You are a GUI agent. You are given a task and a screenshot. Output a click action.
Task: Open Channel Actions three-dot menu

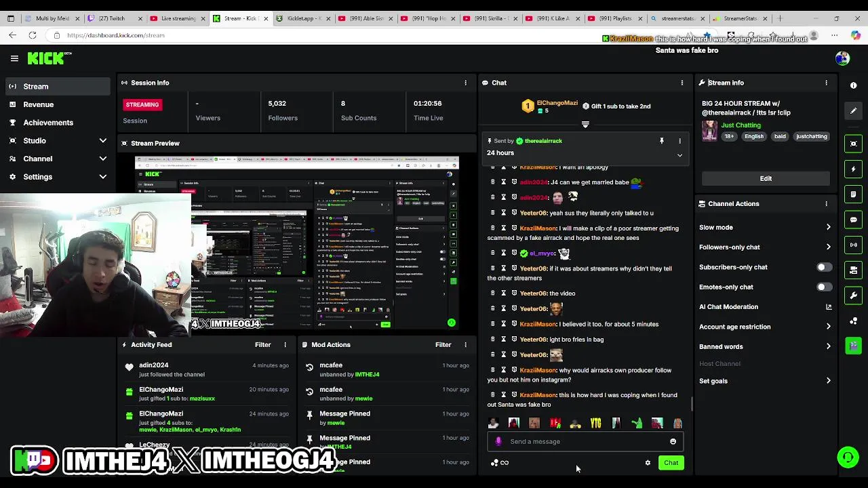point(826,203)
